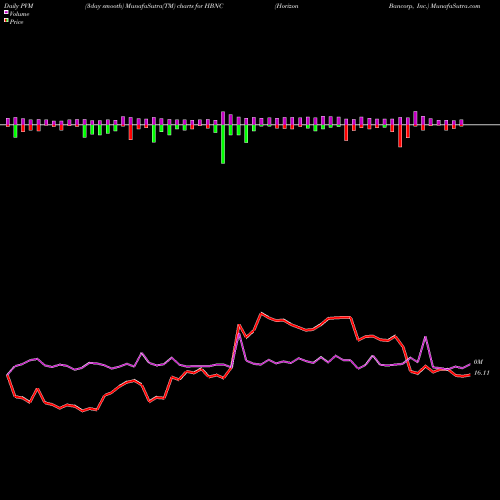Click the 'Price' legend label
Image resolution: width=500 pixels, height=500 pixels.
16,22
